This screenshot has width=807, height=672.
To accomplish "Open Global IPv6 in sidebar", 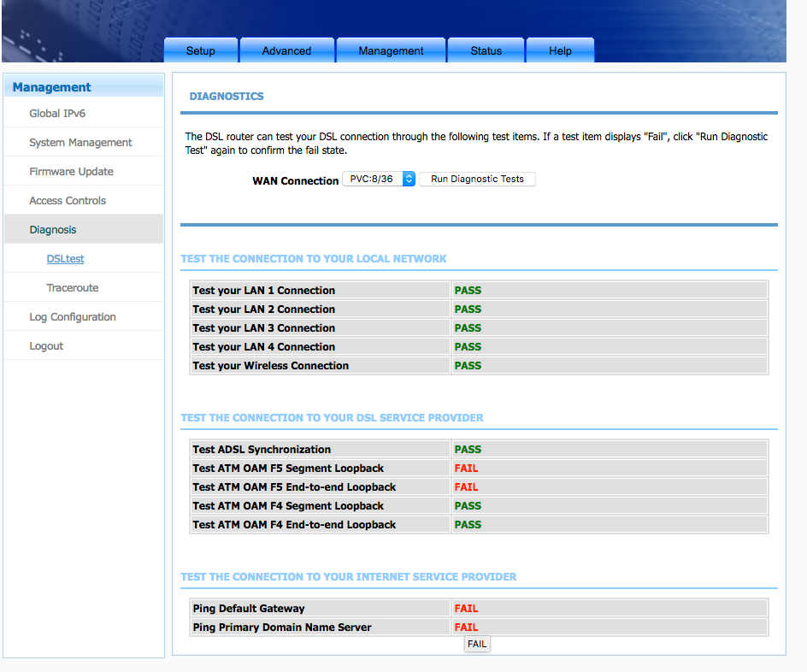I will (x=57, y=114).
